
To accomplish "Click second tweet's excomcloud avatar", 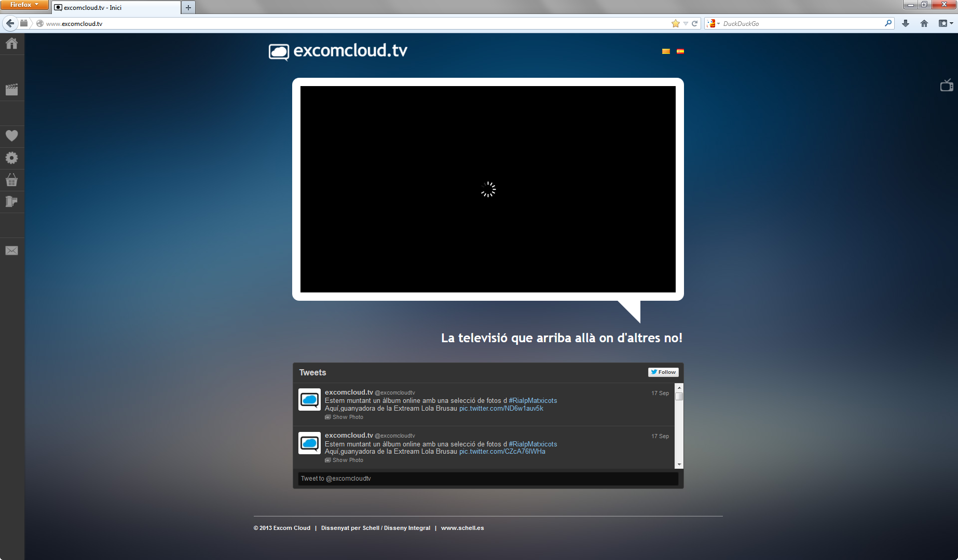I will coord(309,443).
